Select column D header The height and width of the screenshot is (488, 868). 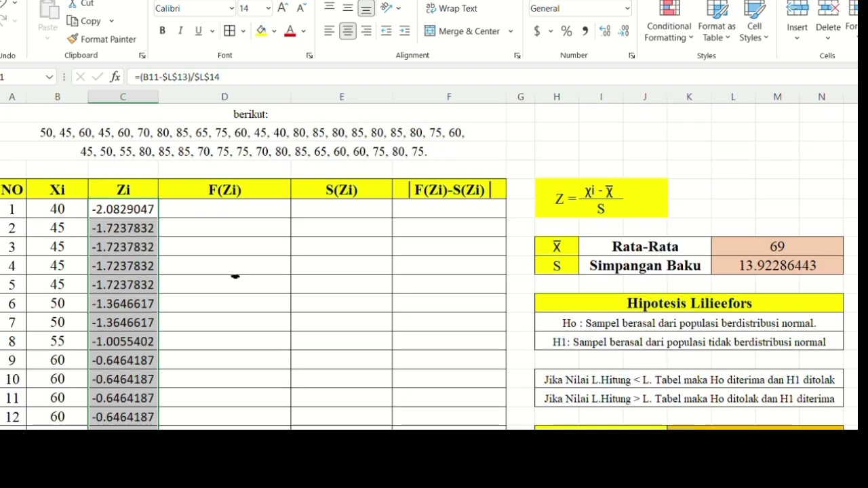point(224,97)
